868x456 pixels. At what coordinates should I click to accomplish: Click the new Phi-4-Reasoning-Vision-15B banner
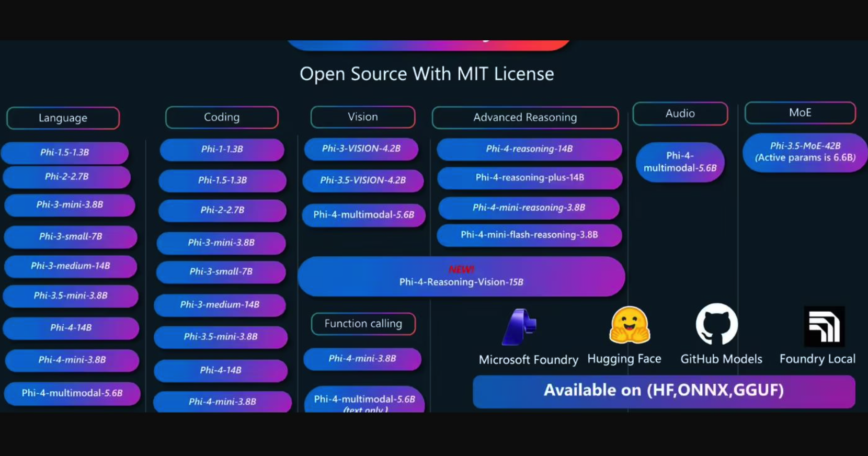click(x=461, y=277)
